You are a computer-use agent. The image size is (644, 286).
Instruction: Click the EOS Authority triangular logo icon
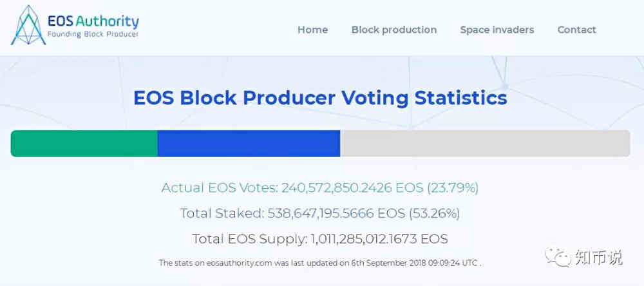coord(28,25)
